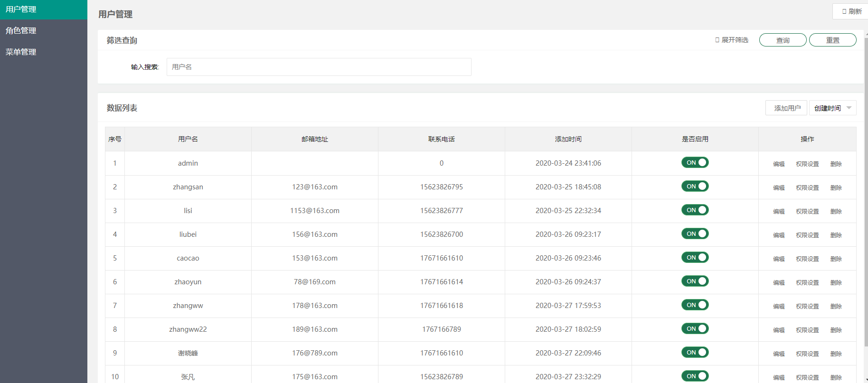Edit user zhangww via 编辑 link
The image size is (868, 383).
tap(779, 307)
